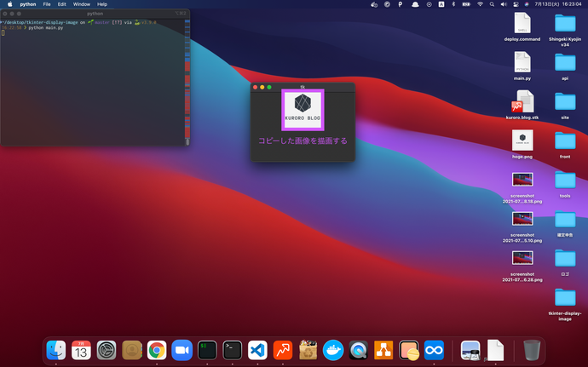Viewport: 588px width, 367px height.
Task: Minimize the tk window with yellow button
Action: pyautogui.click(x=262, y=87)
